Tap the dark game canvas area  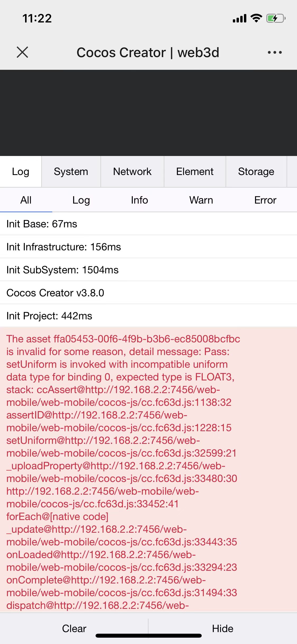click(x=148, y=113)
